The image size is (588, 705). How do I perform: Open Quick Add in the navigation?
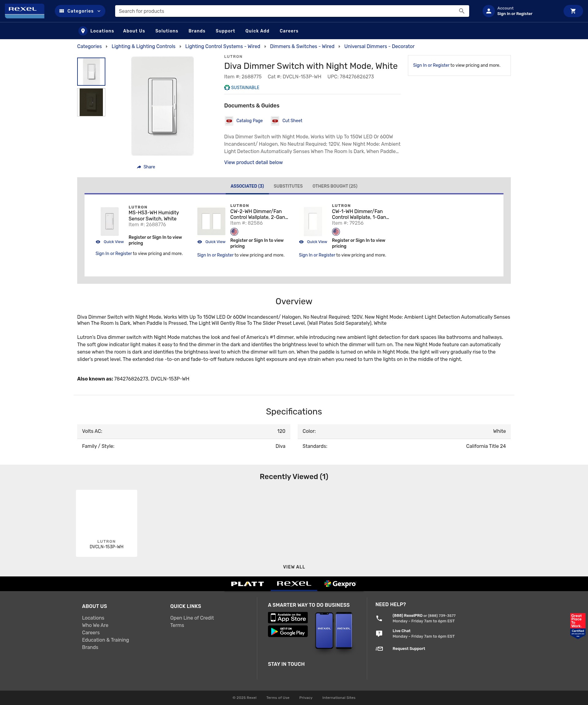[x=257, y=31]
